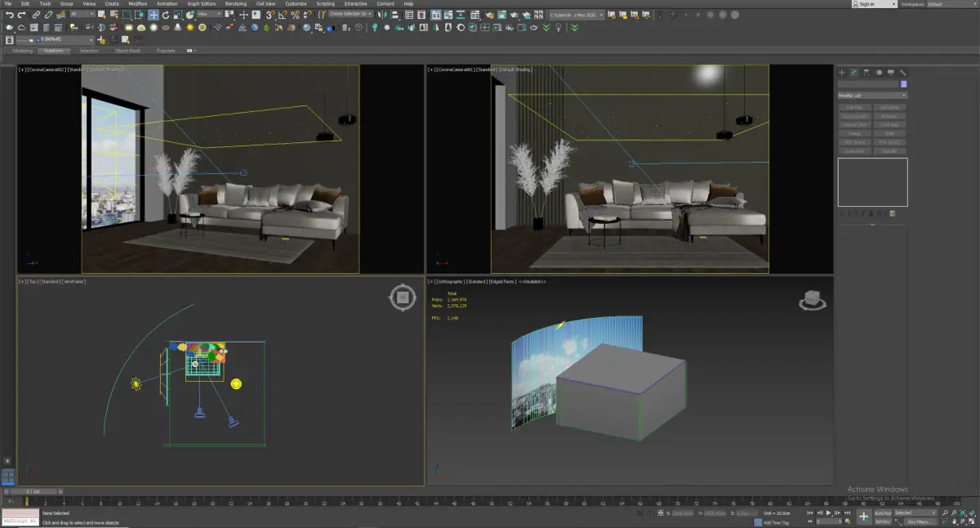This screenshot has height=528, width=980.
Task: Open the Render Setup teapot icon
Action: pyautogui.click(x=489, y=15)
